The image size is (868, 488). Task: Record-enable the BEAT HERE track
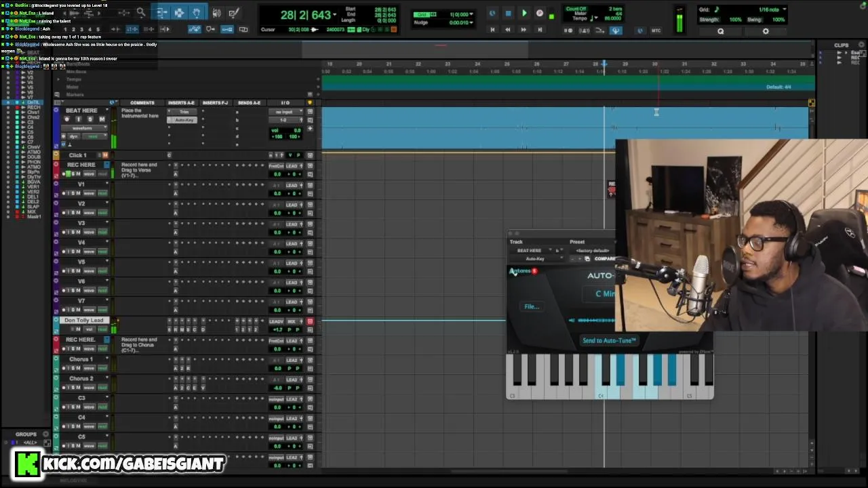coord(67,119)
